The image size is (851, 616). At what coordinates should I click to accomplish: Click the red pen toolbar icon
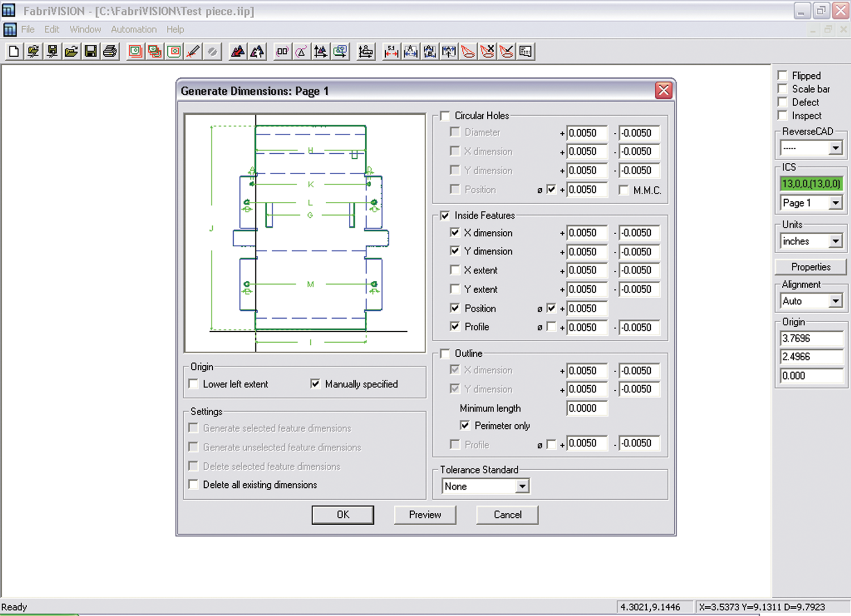(x=193, y=52)
